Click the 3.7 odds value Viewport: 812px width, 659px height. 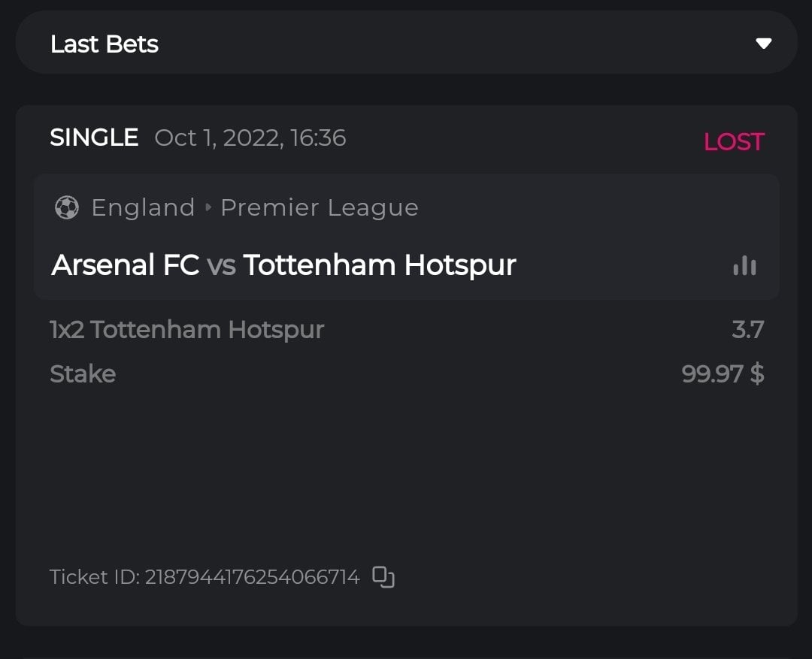tap(747, 329)
